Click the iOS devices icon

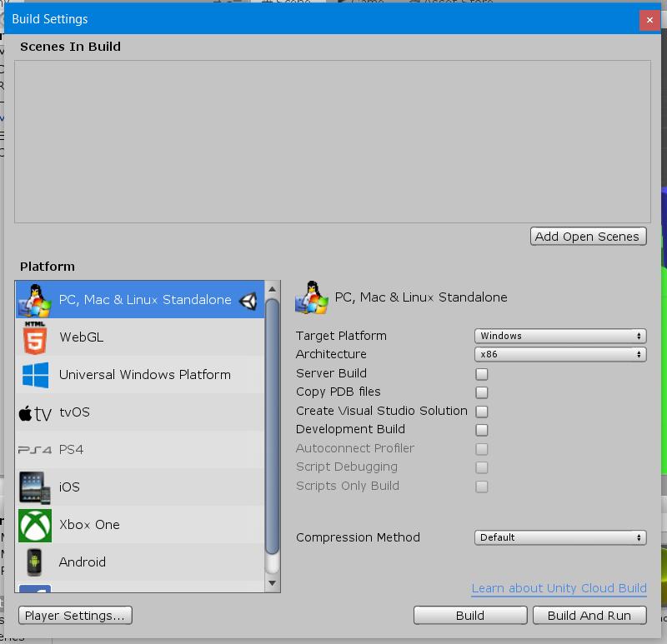click(35, 487)
